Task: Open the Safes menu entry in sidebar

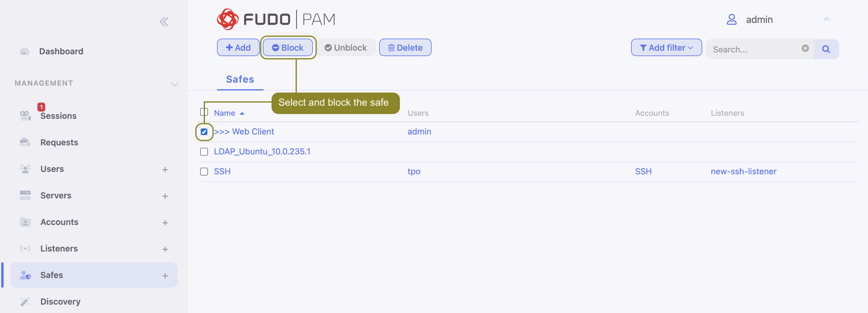Action: pos(51,275)
